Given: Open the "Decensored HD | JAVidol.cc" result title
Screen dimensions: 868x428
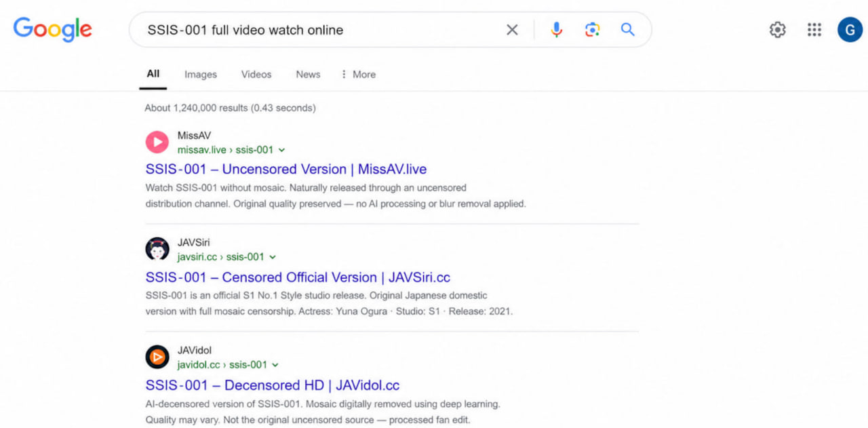Looking at the screenshot, I should pyautogui.click(x=273, y=385).
